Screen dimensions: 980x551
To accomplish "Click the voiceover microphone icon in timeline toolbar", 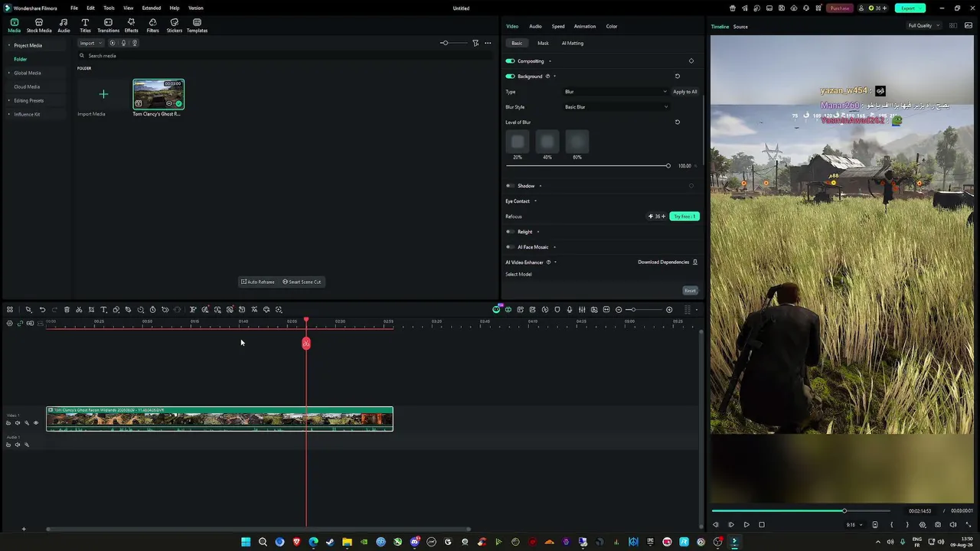I will (x=569, y=310).
